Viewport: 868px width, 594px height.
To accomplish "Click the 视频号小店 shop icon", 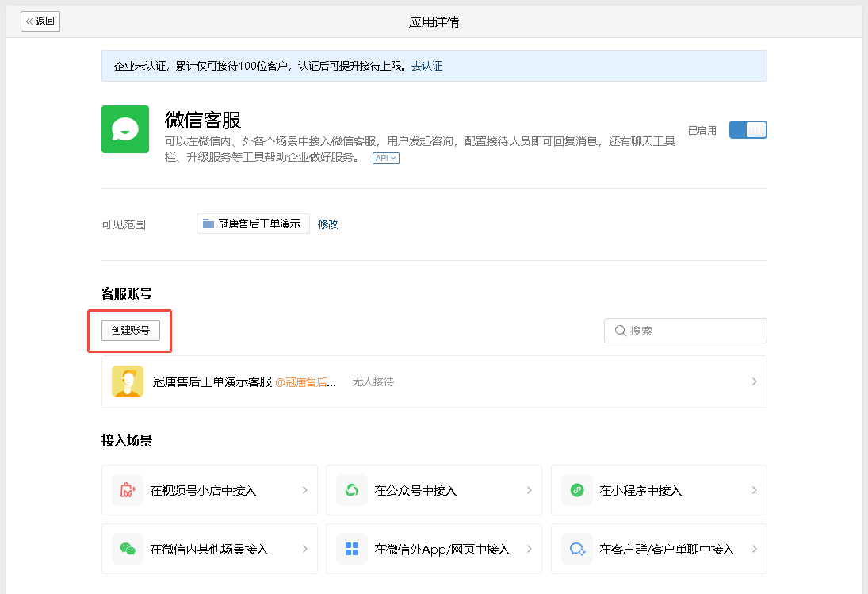I will point(128,490).
